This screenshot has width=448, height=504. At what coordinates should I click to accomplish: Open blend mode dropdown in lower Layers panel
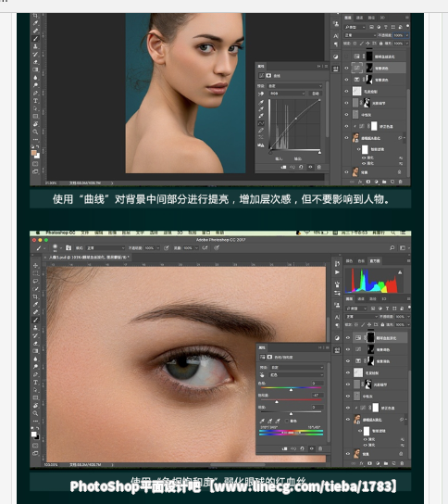(361, 317)
